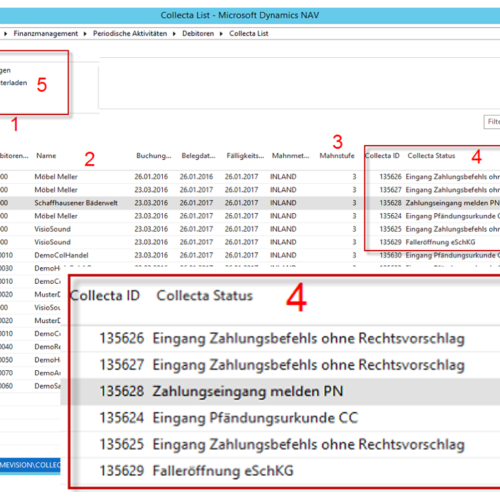Click Buchung date 23.03.2016 in DemoColHandel row
This screenshot has height=500, width=500.
tap(151, 255)
